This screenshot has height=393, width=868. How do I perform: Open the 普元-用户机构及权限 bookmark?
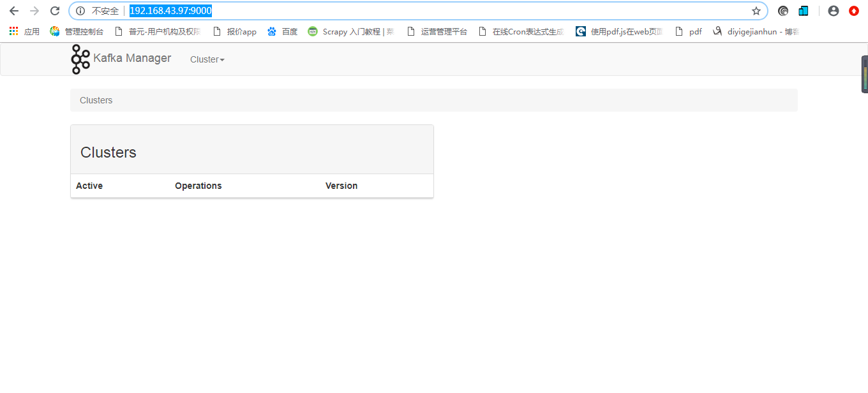[x=158, y=31]
